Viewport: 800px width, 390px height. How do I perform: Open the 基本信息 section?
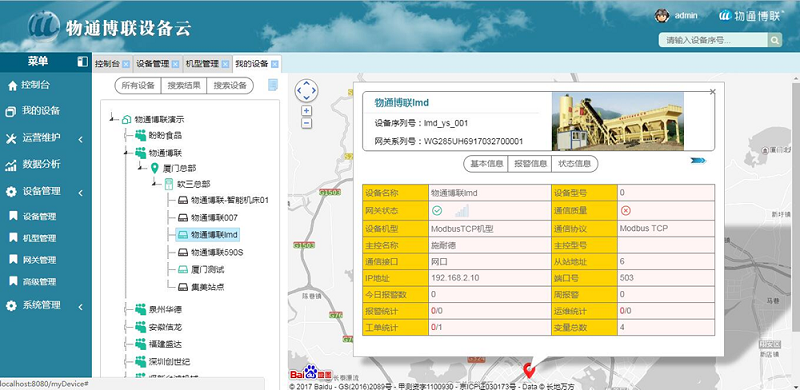(x=487, y=164)
